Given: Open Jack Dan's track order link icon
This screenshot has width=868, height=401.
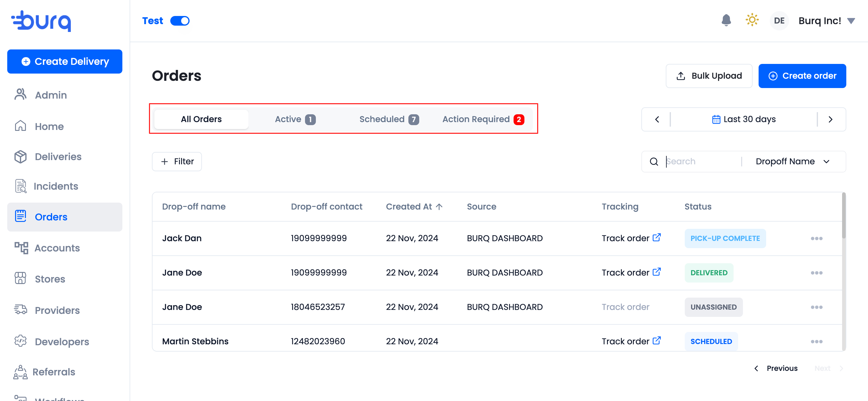Looking at the screenshot, I should point(656,238).
